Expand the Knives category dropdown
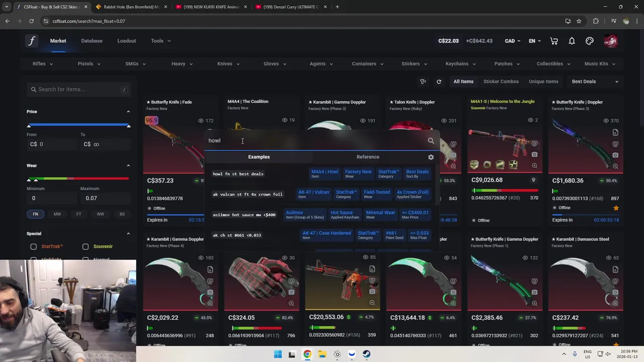 pyautogui.click(x=228, y=64)
